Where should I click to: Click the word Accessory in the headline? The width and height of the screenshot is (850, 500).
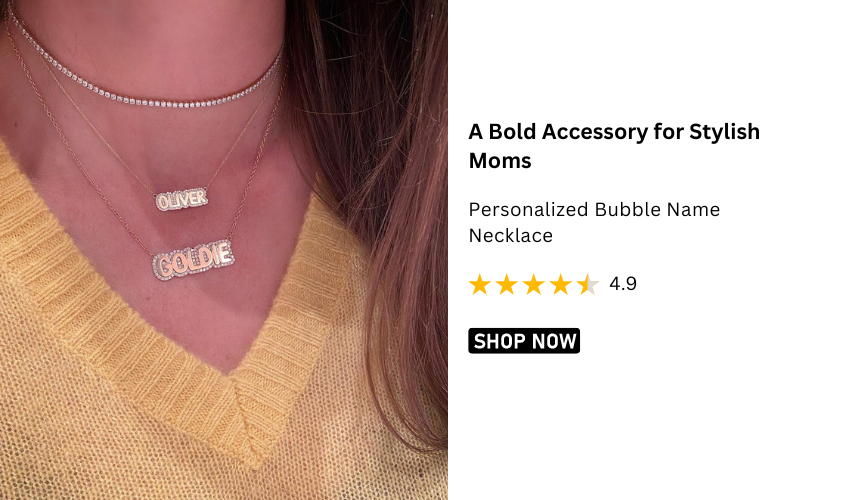[x=595, y=132]
